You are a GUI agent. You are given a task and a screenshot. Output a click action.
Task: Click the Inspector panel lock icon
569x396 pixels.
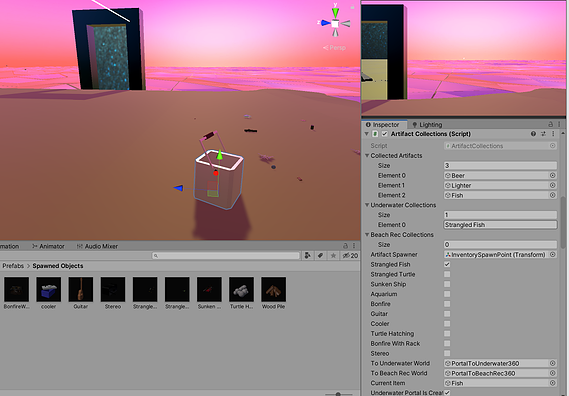550,124
